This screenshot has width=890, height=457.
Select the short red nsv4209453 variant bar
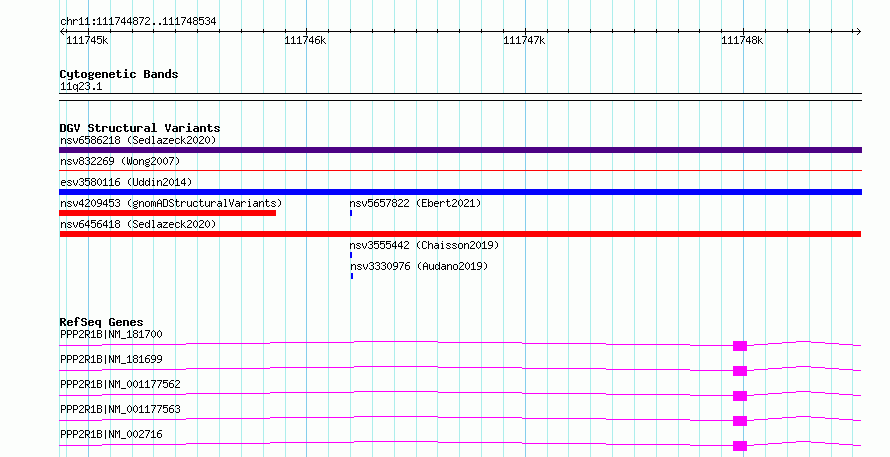click(x=167, y=213)
